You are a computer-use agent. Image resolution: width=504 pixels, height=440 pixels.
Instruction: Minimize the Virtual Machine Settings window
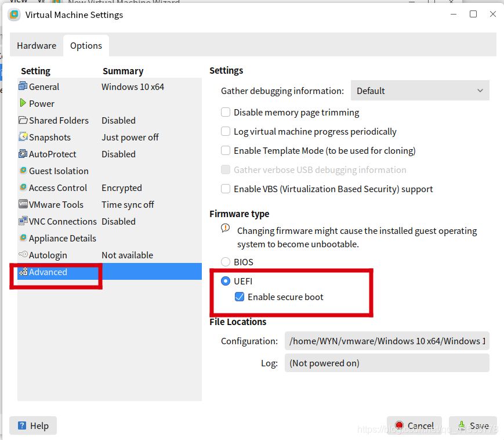[454, 14]
